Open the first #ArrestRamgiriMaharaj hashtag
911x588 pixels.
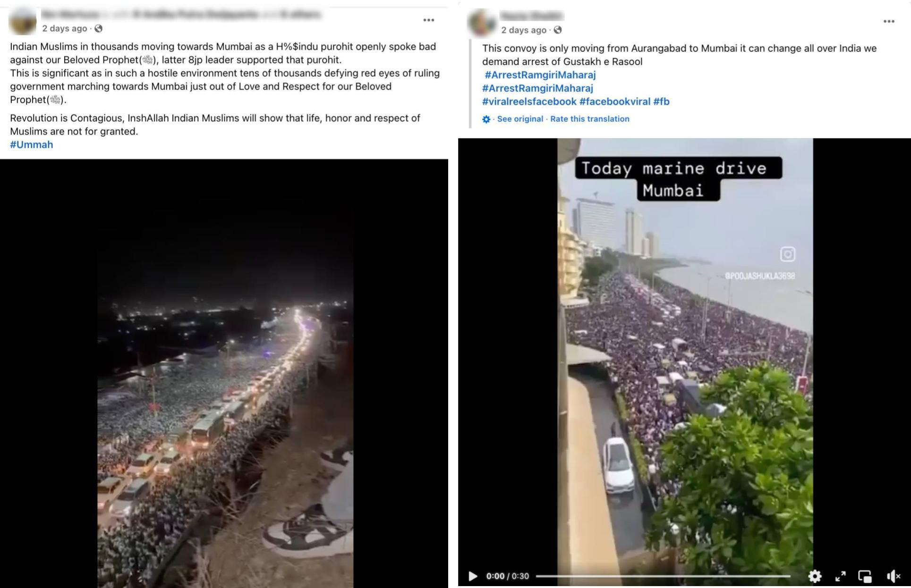[540, 75]
